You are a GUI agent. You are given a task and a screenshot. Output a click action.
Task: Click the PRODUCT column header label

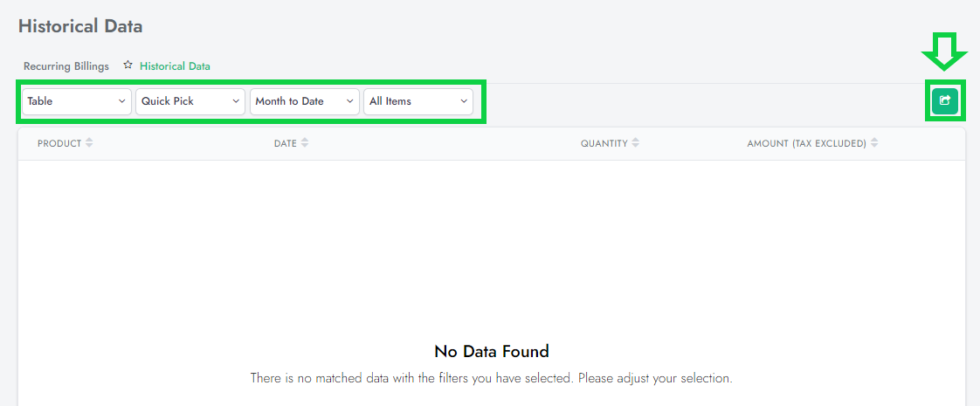(59, 143)
